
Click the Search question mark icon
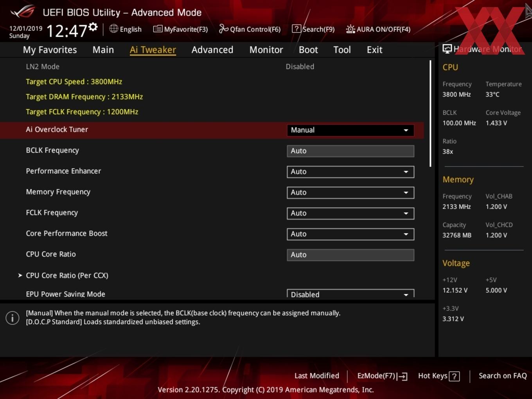297,29
